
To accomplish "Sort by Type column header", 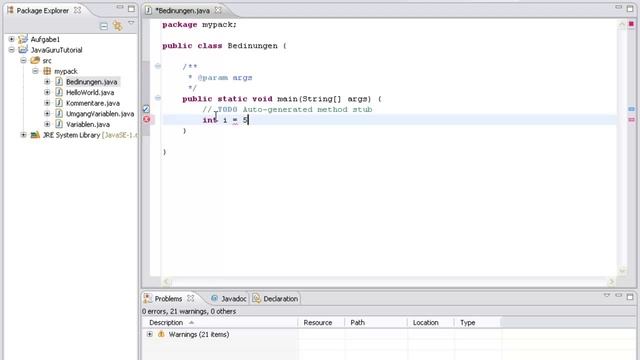I will coord(478,322).
